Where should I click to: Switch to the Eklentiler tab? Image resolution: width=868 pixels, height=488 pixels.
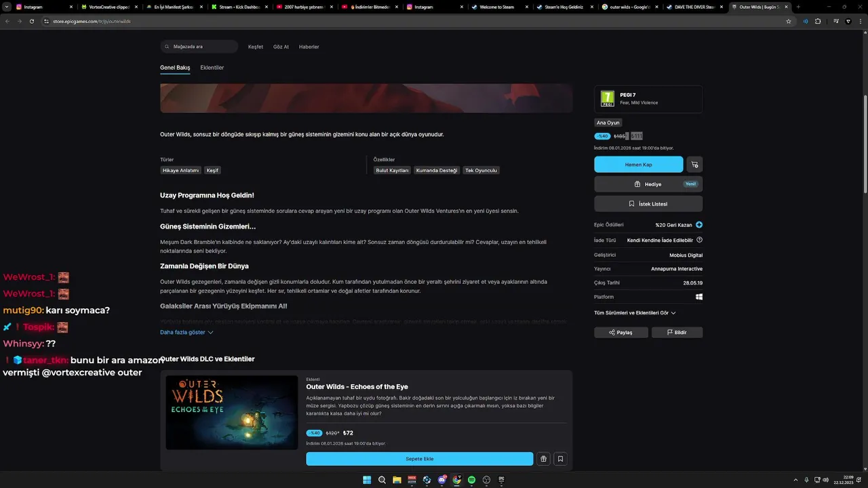pos(212,68)
